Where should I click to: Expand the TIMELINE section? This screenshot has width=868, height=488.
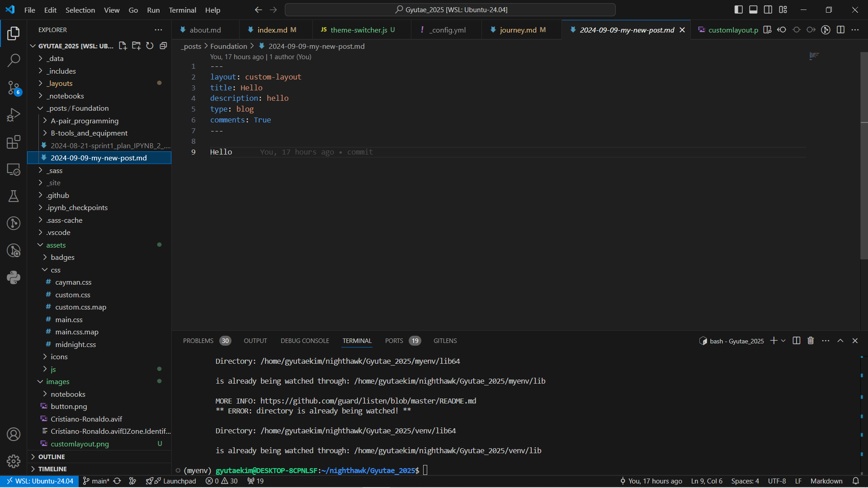pos(99,469)
